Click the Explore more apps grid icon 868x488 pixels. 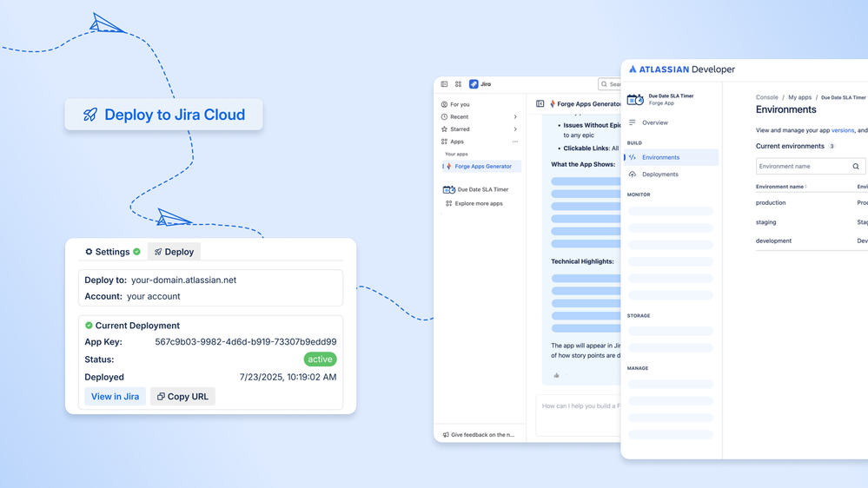449,203
